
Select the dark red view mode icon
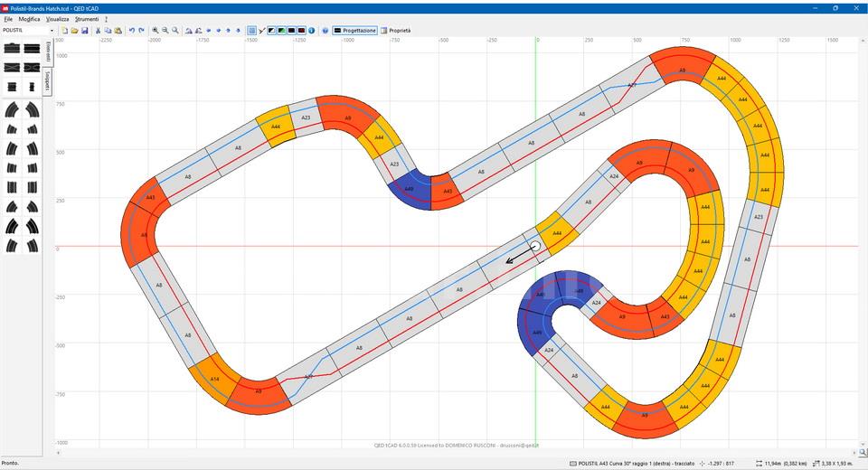(302, 31)
